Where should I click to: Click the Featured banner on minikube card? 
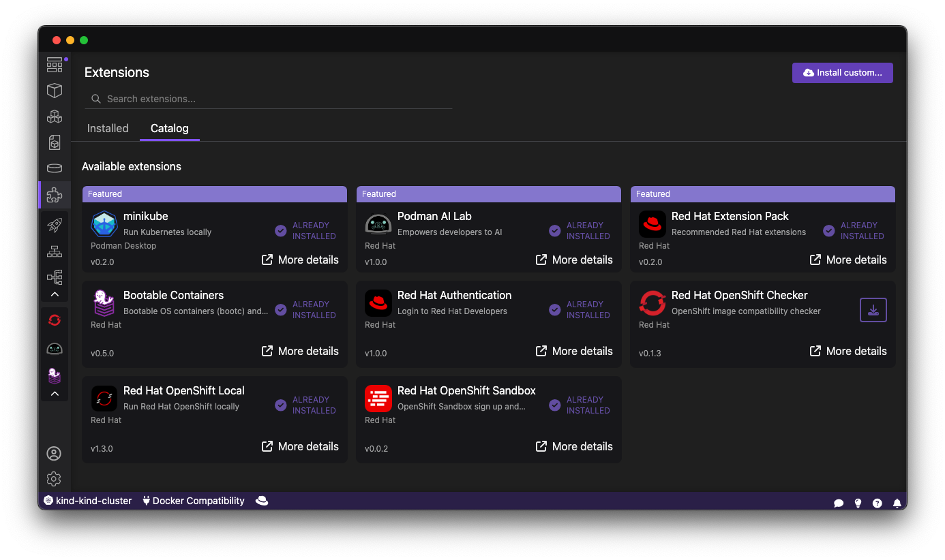tap(215, 194)
